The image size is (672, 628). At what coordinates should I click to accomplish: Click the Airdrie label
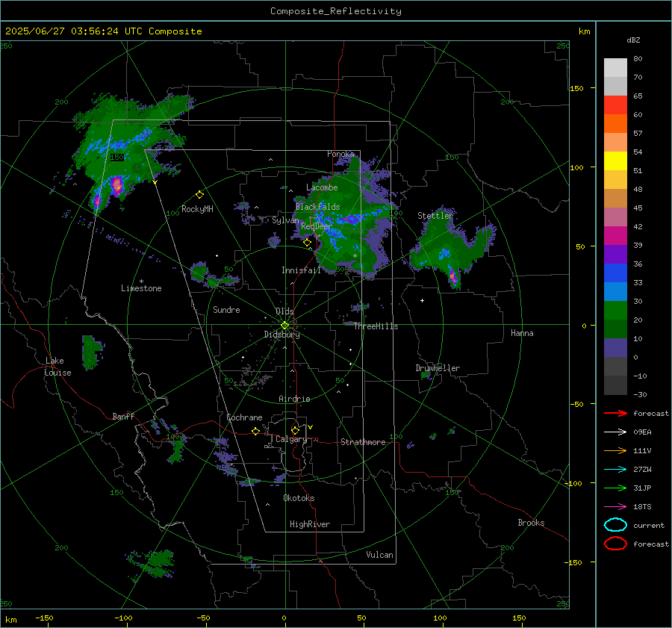294,399
